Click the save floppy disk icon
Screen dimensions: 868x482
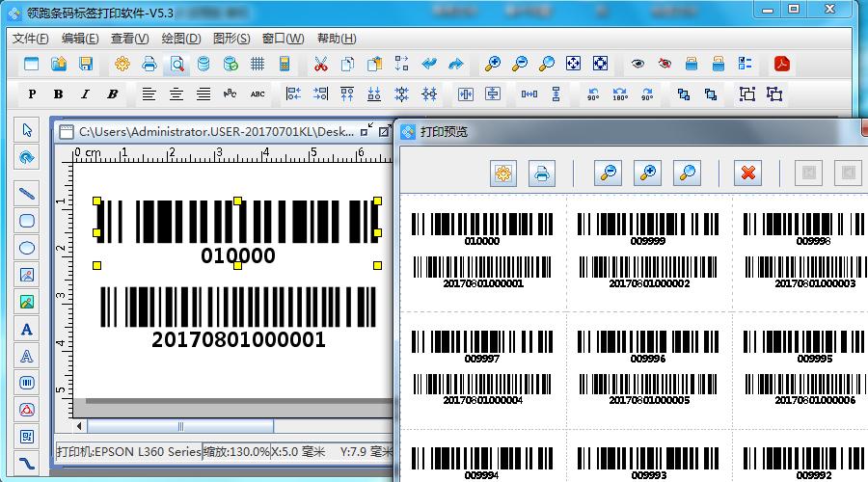click(x=86, y=65)
